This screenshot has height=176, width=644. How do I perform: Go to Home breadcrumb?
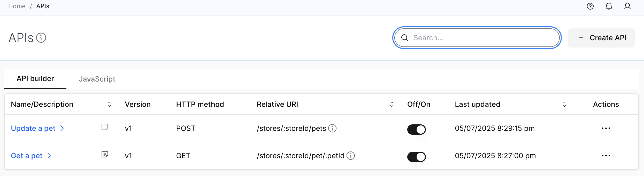tap(17, 6)
